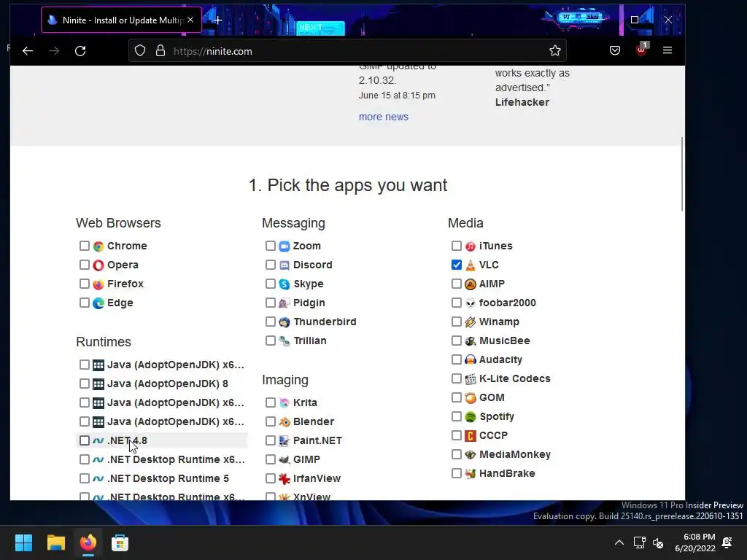Open the network tray icon
The height and width of the screenshot is (560, 747).
[x=639, y=542]
